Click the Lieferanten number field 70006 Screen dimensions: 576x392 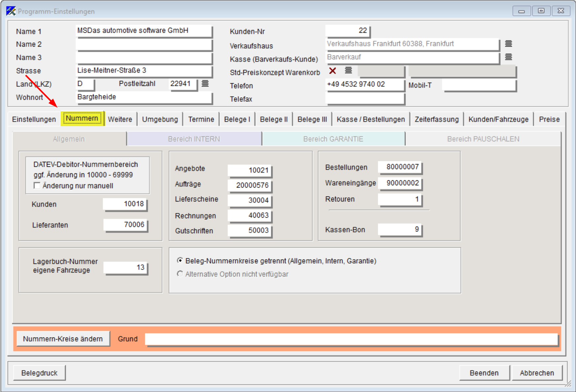pyautogui.click(x=126, y=225)
